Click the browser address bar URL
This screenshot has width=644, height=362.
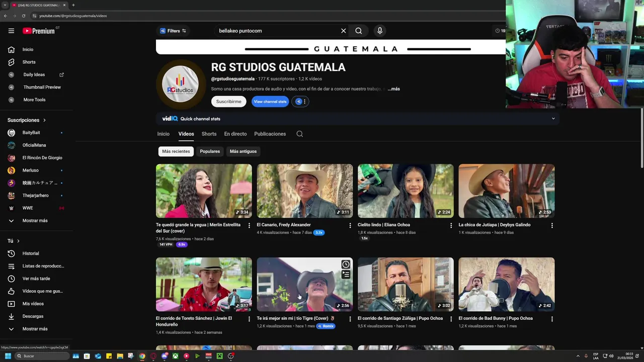click(73, 16)
